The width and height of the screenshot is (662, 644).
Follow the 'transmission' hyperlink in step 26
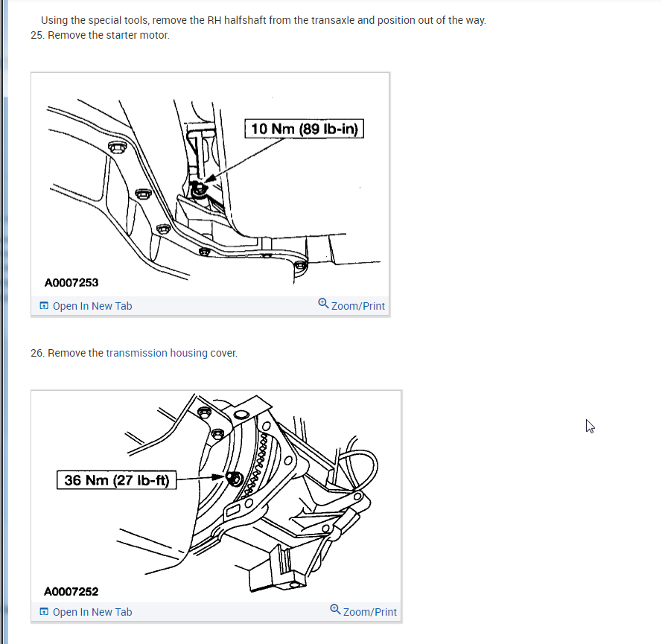click(x=136, y=353)
